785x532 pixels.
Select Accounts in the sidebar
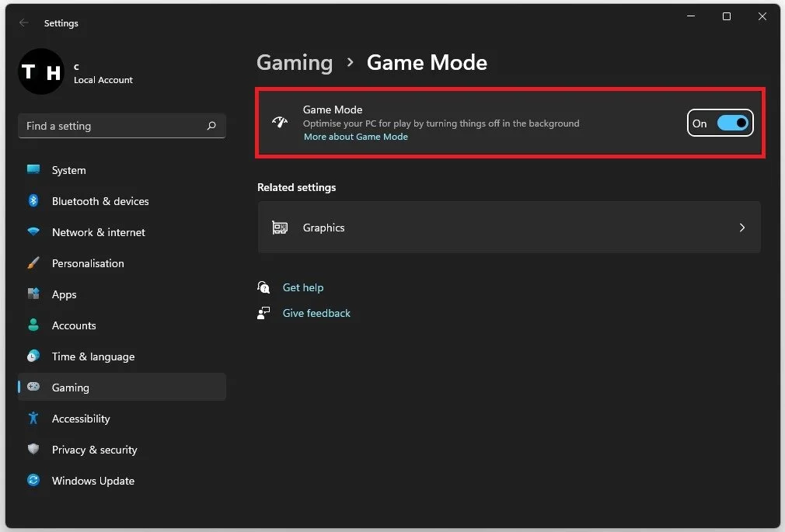pos(122,325)
